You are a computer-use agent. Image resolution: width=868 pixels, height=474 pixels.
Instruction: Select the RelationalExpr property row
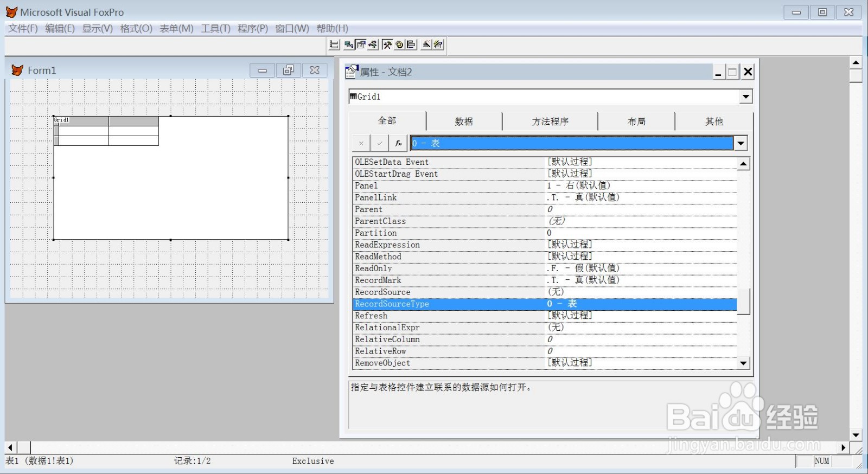pos(545,328)
